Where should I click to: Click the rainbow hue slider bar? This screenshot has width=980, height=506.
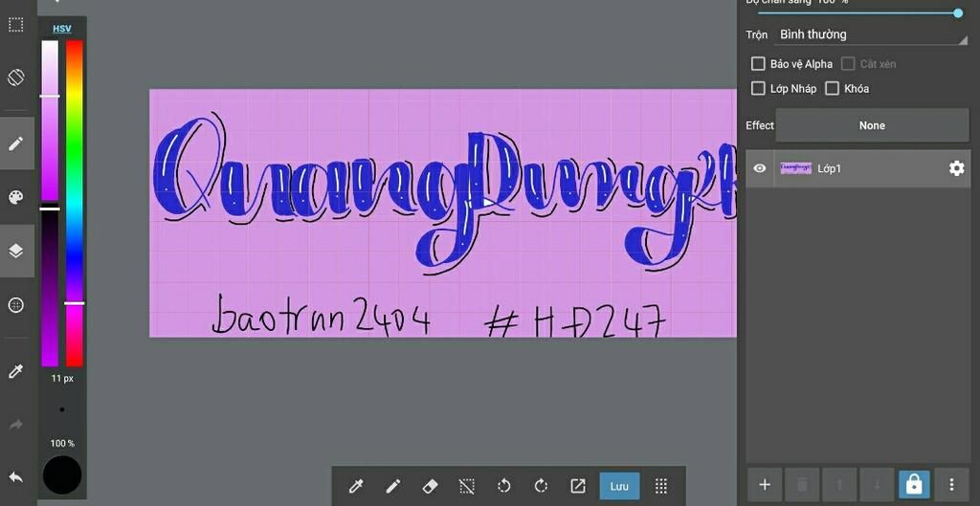click(x=75, y=204)
